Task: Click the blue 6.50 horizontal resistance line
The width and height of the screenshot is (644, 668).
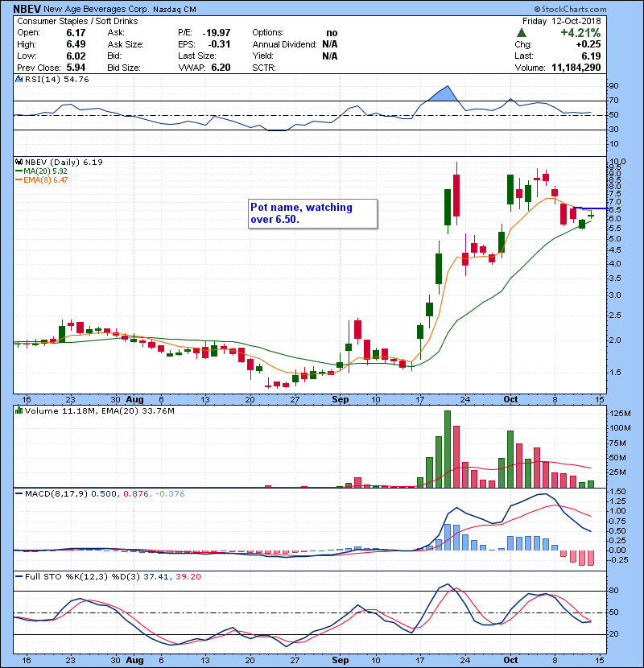Action: pos(590,208)
